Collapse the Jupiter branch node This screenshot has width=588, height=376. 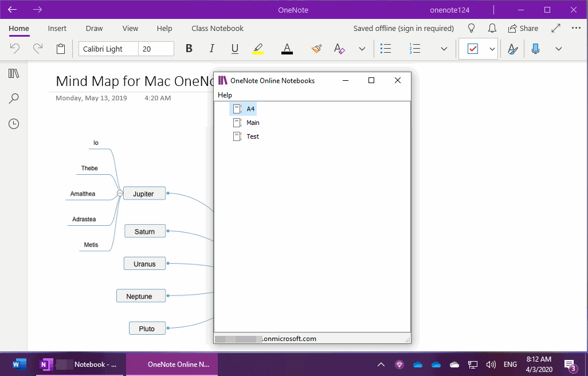tap(120, 193)
